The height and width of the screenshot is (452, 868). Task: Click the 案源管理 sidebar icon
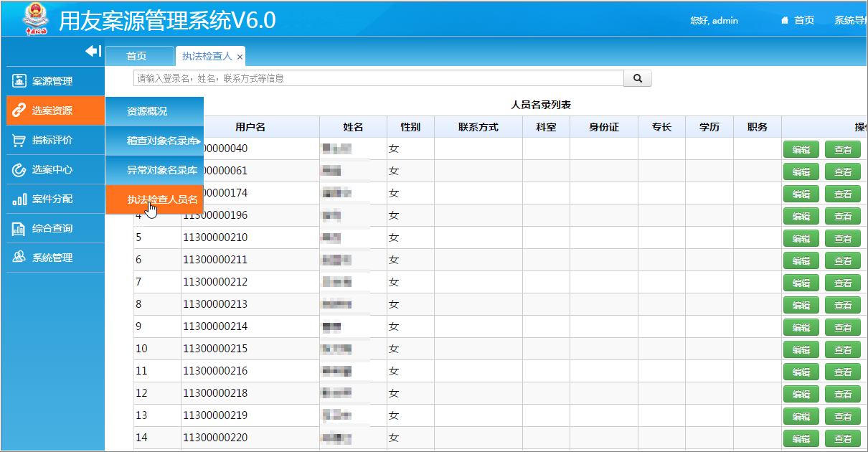(x=19, y=81)
